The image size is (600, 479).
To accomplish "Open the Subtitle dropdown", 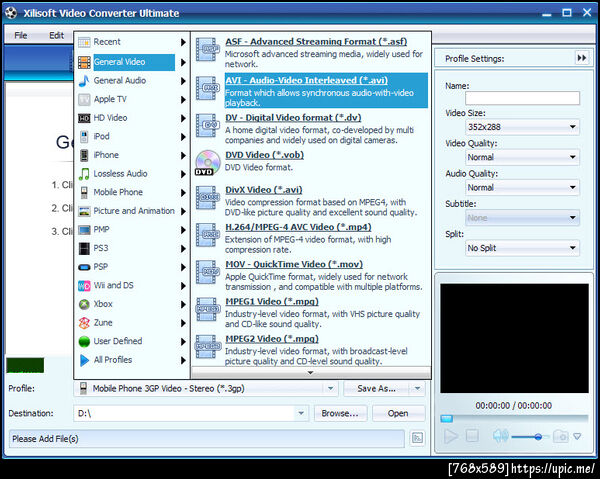I will (x=522, y=218).
